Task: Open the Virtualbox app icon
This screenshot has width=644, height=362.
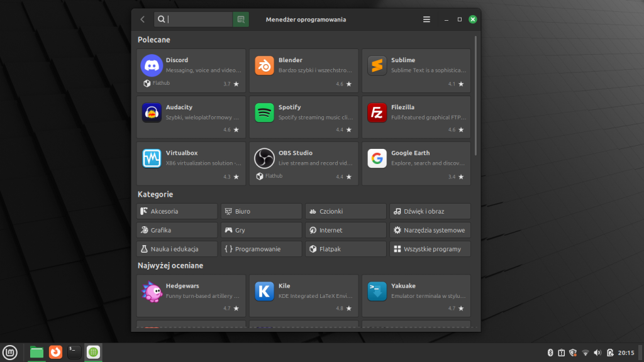Action: point(152,158)
